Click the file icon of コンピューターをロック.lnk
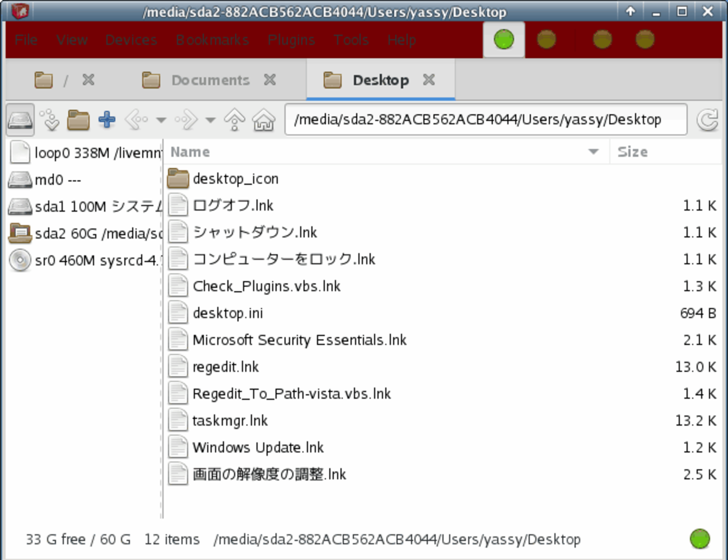 pos(179,259)
